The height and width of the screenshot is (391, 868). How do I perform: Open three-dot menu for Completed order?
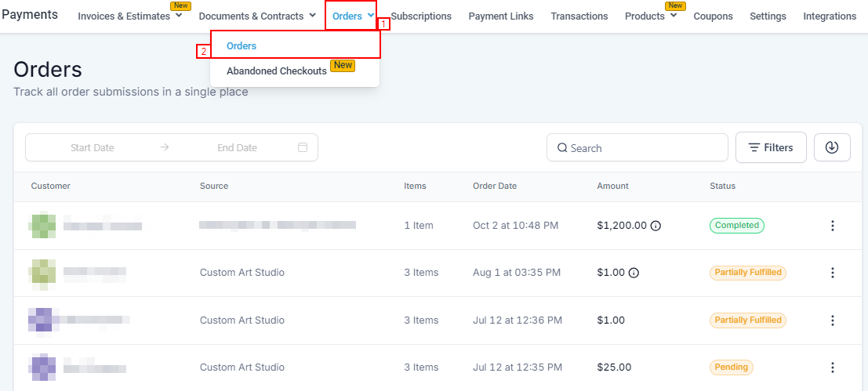[832, 226]
